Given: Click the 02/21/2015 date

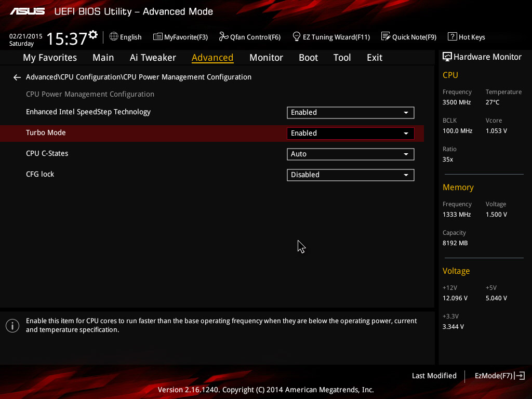Looking at the screenshot, I should [x=26, y=36].
